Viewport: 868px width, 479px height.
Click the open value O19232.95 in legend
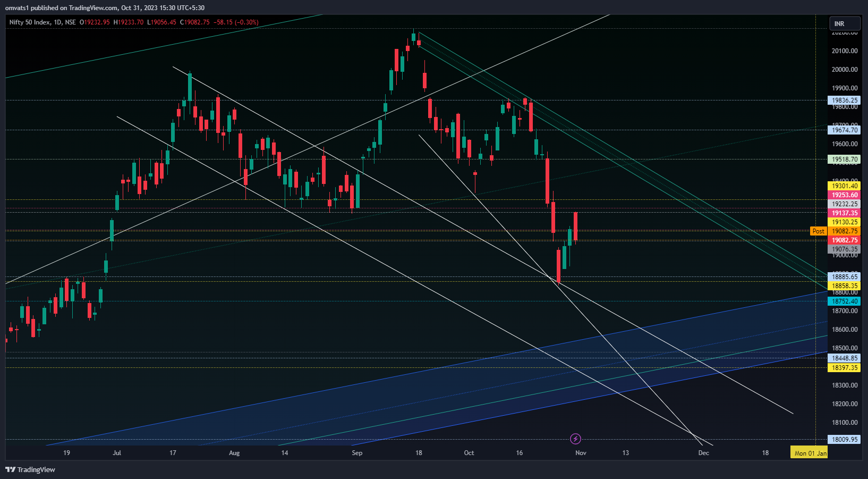[x=95, y=22]
